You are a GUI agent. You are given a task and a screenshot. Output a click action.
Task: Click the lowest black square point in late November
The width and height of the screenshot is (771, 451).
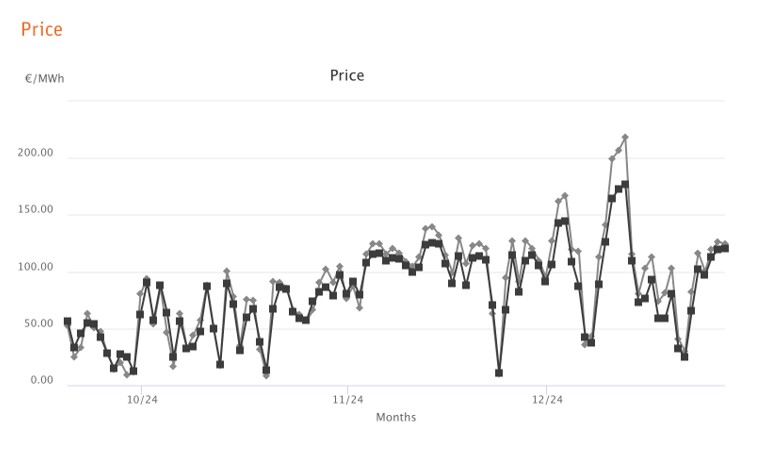pos(499,373)
